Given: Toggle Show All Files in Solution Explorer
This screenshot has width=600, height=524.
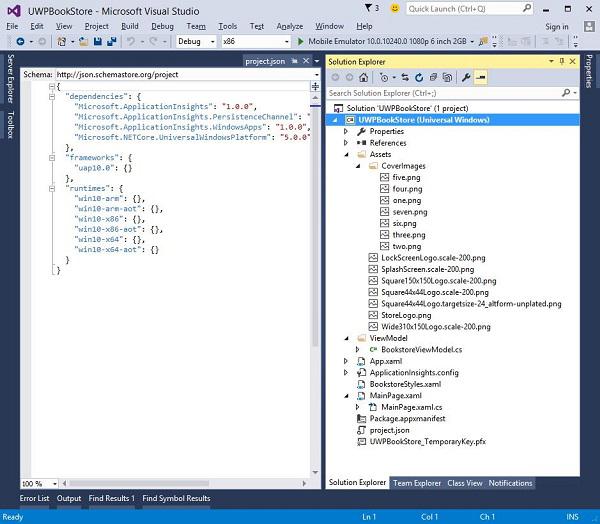Looking at the screenshot, I should click(x=446, y=77).
